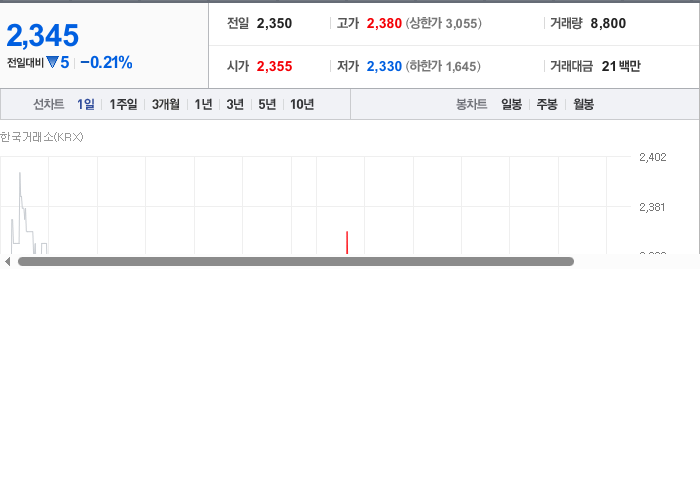Click the horizontal scrollbar thumb

(296, 262)
